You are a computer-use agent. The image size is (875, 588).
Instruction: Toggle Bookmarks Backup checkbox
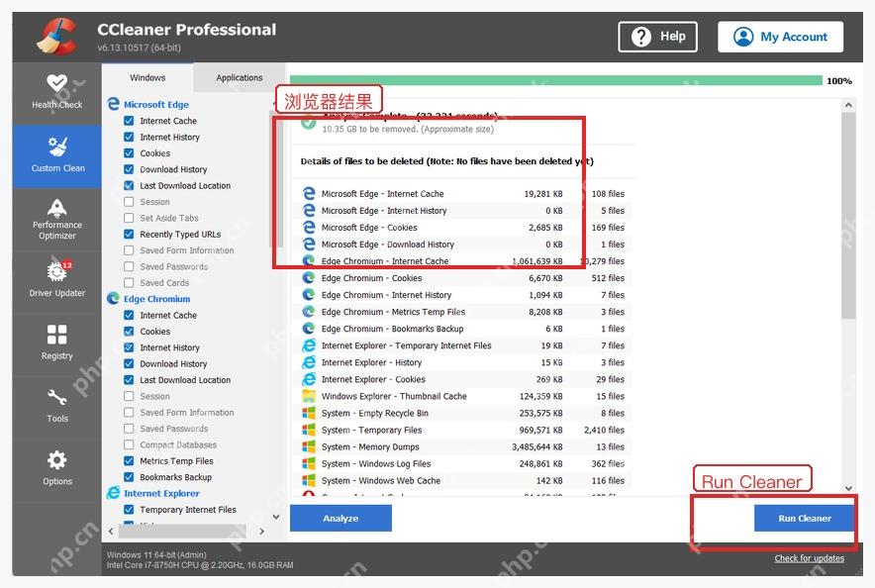(x=129, y=477)
